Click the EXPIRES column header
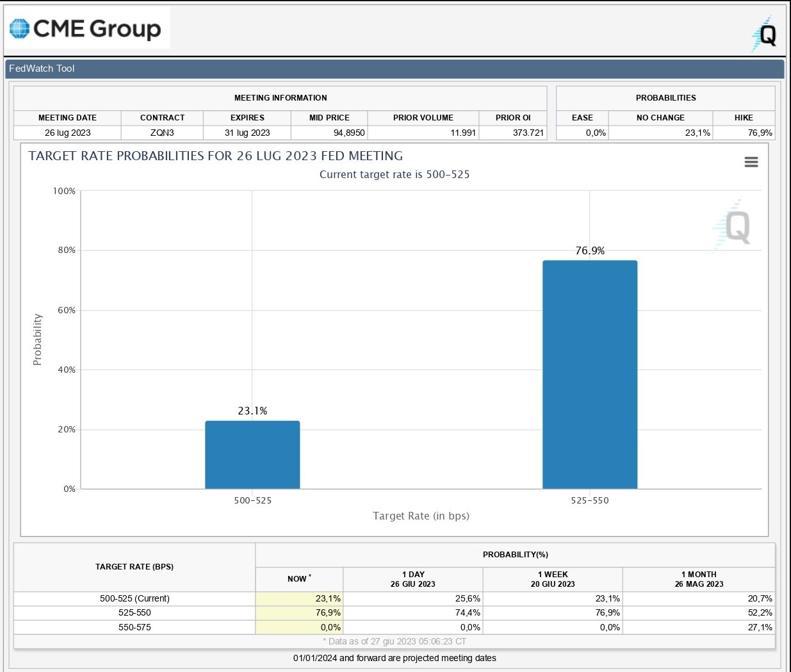 247,118
